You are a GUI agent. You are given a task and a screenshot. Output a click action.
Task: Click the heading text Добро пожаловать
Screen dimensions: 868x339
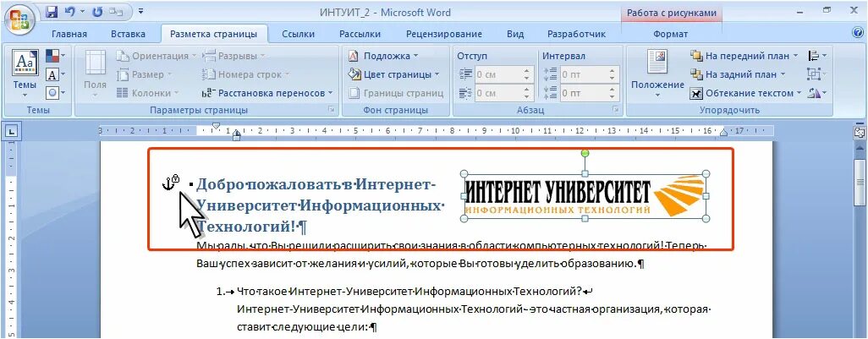click(268, 184)
